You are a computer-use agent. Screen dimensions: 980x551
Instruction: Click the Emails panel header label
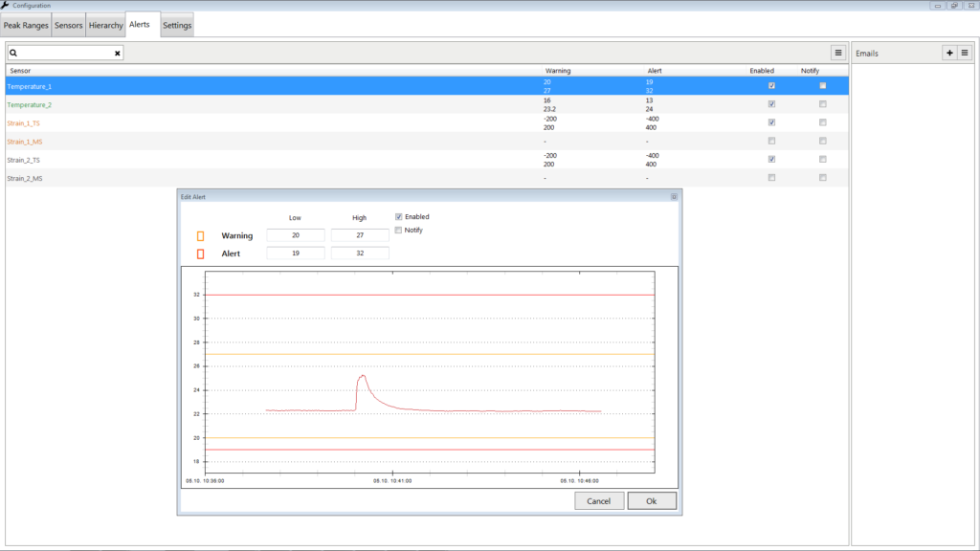click(x=867, y=54)
